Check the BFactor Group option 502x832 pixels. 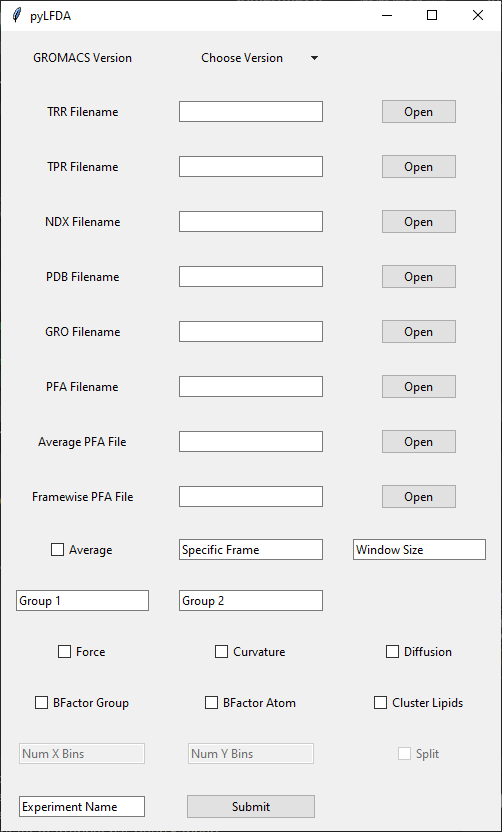(x=41, y=703)
